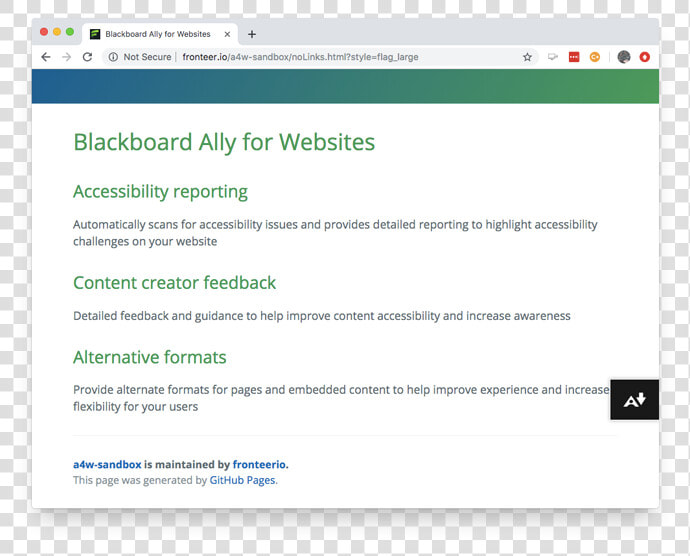
Task: Click the red update arrow icon
Action: [645, 57]
